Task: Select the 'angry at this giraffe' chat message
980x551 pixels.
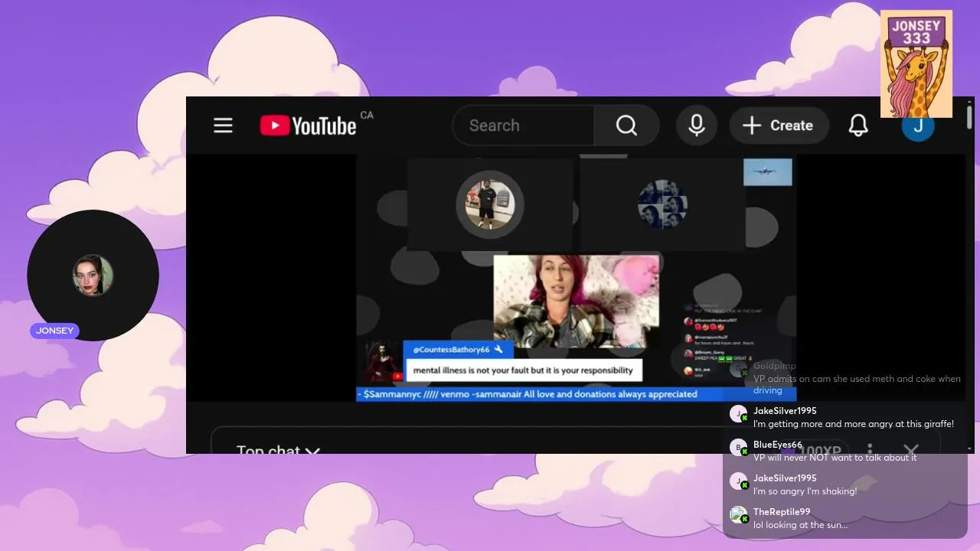Action: pos(854,424)
